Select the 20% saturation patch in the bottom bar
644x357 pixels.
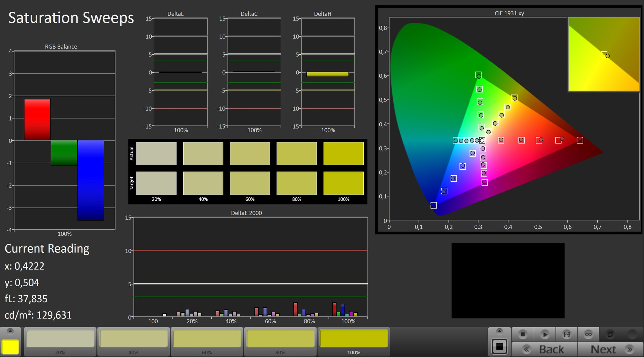(60, 342)
